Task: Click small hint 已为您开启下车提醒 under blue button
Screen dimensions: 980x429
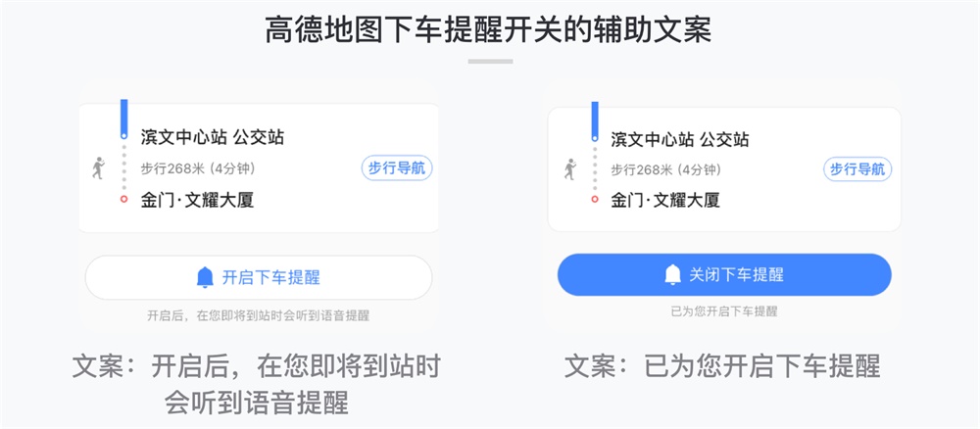Action: [724, 311]
